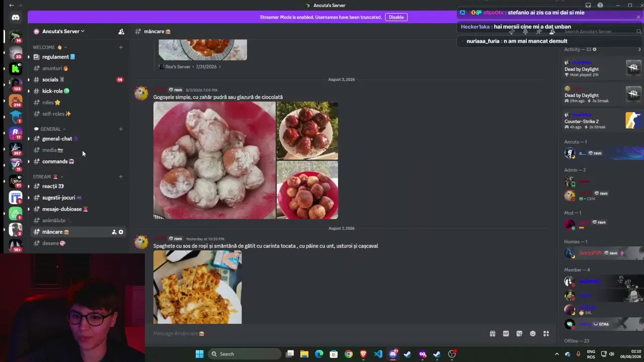Open plain gogoși on red plate photo

point(307,190)
